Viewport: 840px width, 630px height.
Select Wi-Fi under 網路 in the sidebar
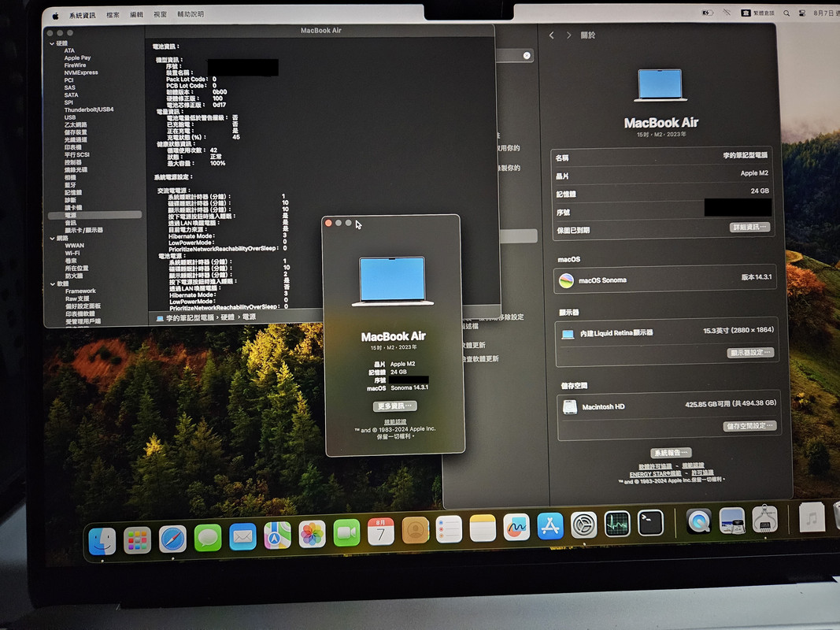72,253
